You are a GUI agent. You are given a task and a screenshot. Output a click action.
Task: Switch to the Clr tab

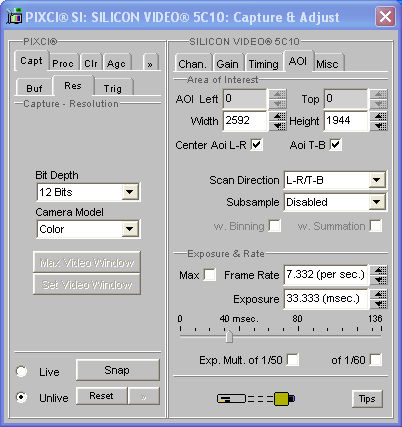pos(91,63)
